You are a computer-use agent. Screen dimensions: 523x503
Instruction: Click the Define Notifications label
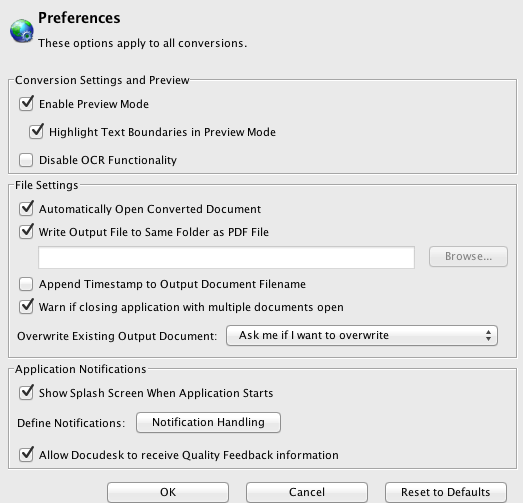(71, 423)
